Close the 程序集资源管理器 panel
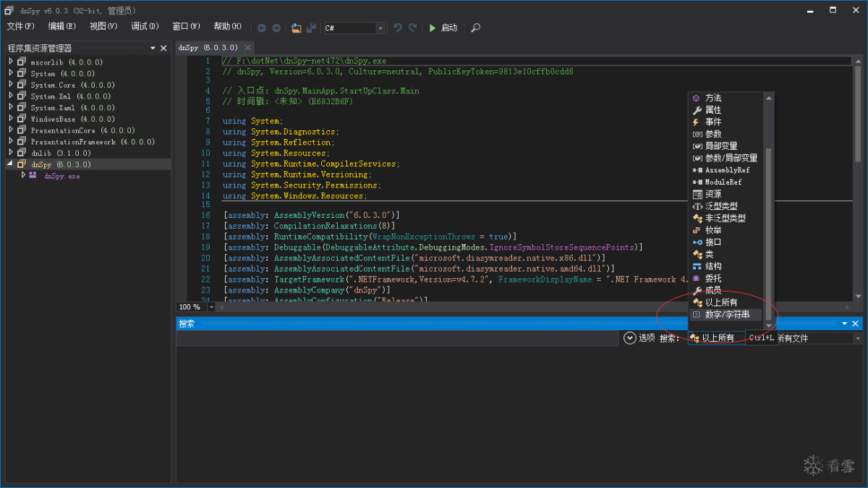Viewport: 868px width, 488px height. tap(163, 49)
